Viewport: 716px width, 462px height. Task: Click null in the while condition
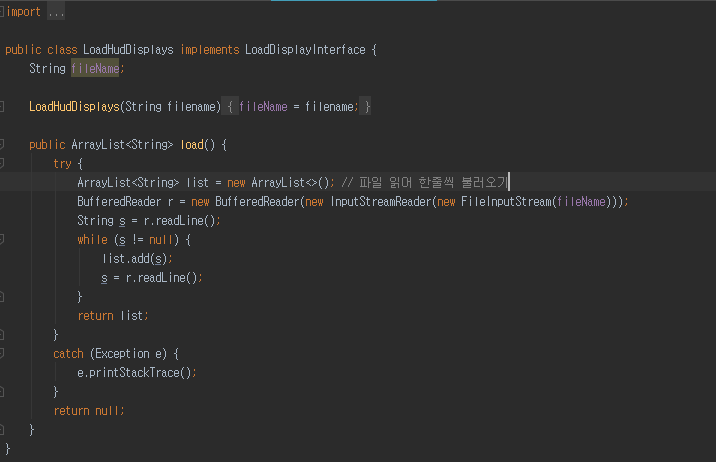[161, 240]
